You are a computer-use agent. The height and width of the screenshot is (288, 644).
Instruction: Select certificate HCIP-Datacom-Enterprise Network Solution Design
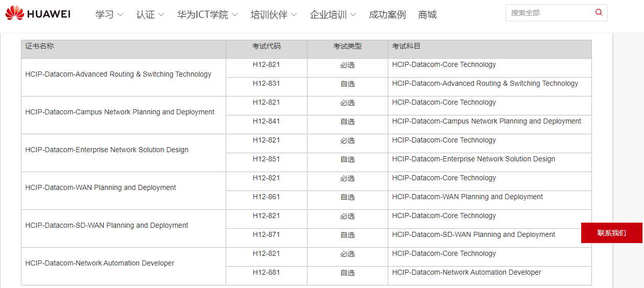point(107,150)
